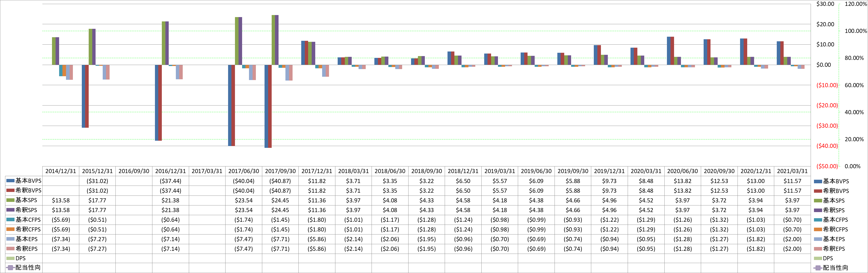Select 希釈EPS entry in the right-side legend
Image resolution: width=868 pixels, height=273 pixels.
pos(829,249)
